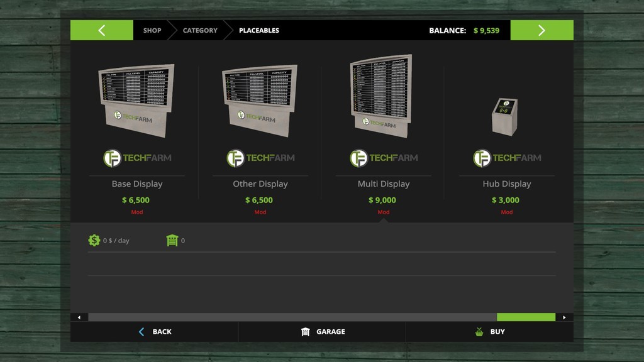Viewport: 644px width, 362px height.
Task: Open the Shop breadcrumb
Action: tap(152, 30)
